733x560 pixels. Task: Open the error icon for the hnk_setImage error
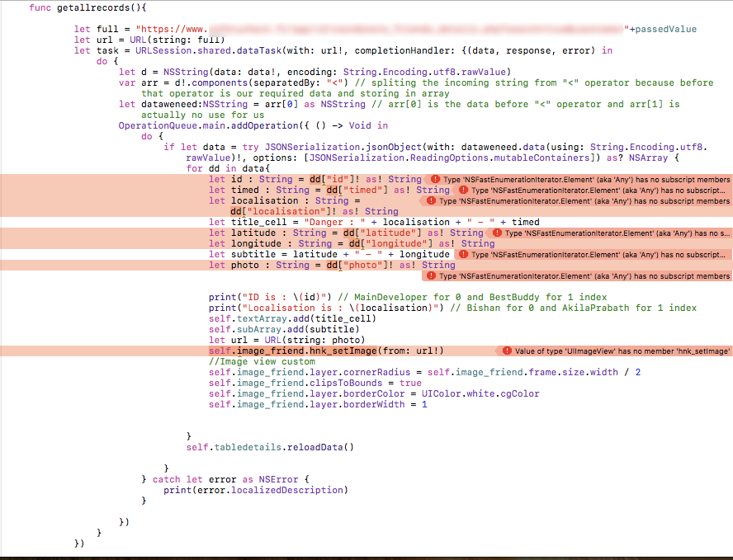[507, 351]
